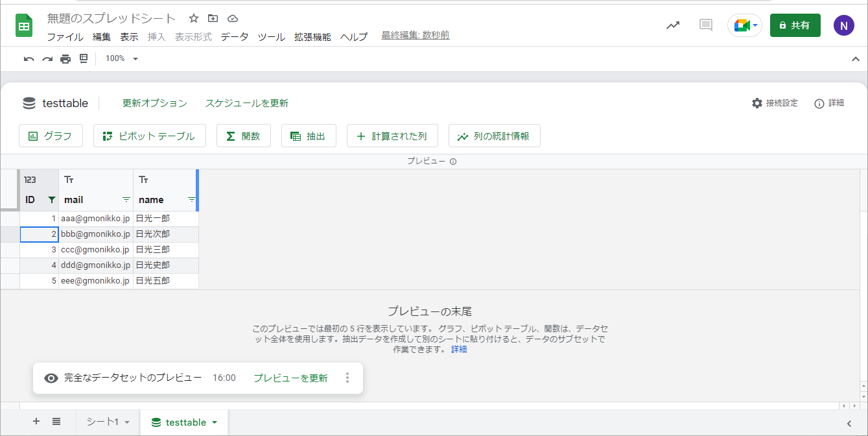Open the all sheets list icon
Image resolution: width=868 pixels, height=436 pixels.
pos(56,422)
